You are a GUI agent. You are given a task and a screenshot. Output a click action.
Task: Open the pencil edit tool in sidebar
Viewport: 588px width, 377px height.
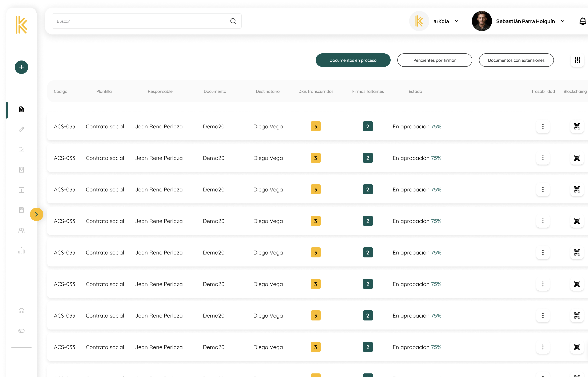[21, 129]
